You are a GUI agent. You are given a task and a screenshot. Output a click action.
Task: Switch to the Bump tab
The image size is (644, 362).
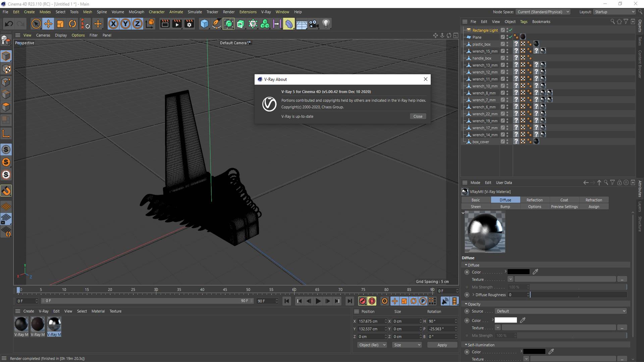point(505,207)
